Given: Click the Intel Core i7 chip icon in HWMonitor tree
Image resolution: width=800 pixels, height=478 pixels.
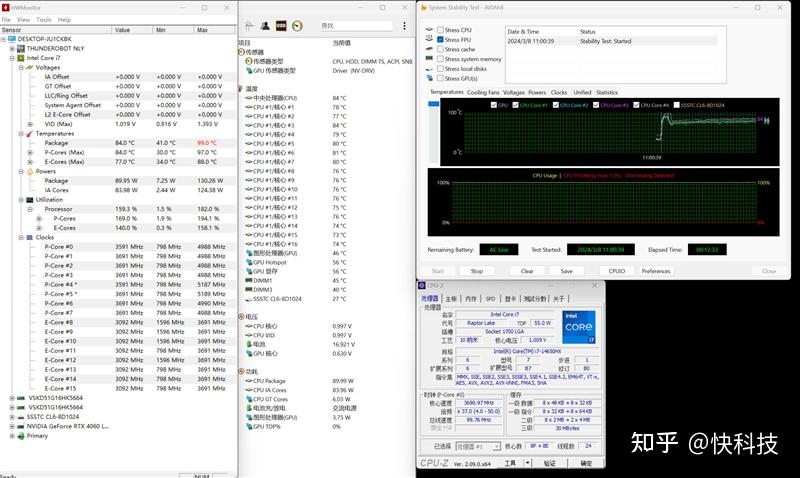Looking at the screenshot, I should point(21,58).
